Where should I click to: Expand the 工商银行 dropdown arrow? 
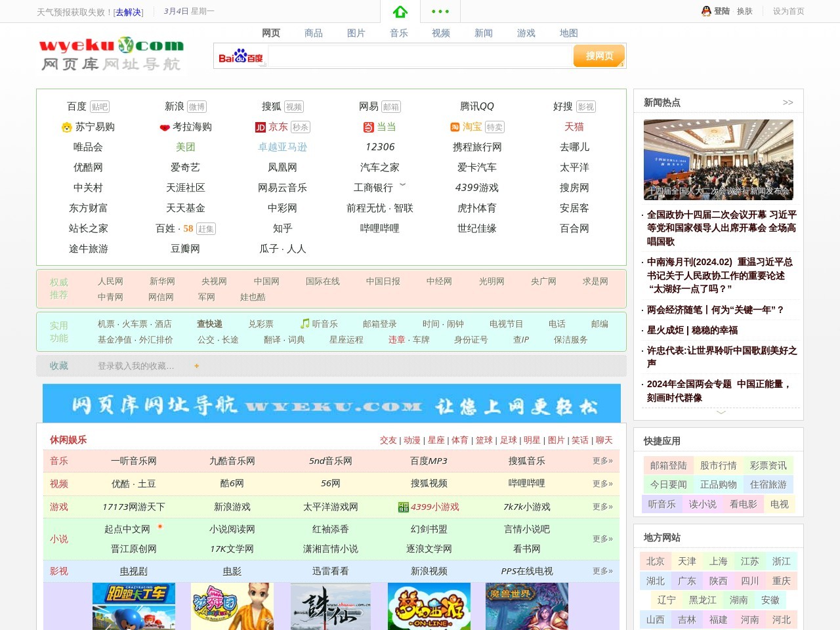click(x=403, y=185)
